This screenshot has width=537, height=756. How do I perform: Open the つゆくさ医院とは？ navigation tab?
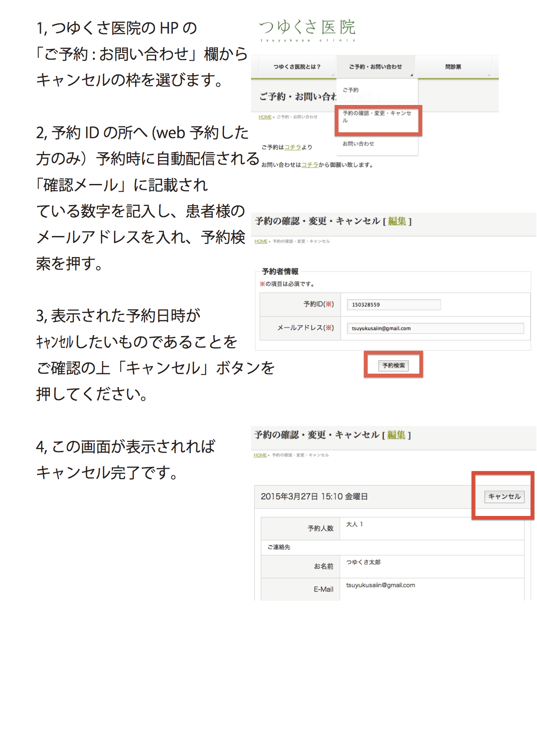click(x=297, y=67)
